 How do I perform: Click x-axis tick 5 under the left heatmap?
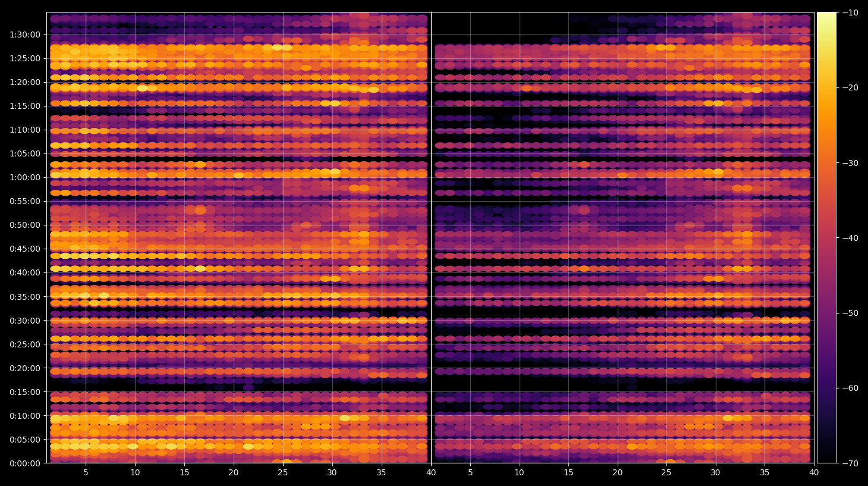86,473
